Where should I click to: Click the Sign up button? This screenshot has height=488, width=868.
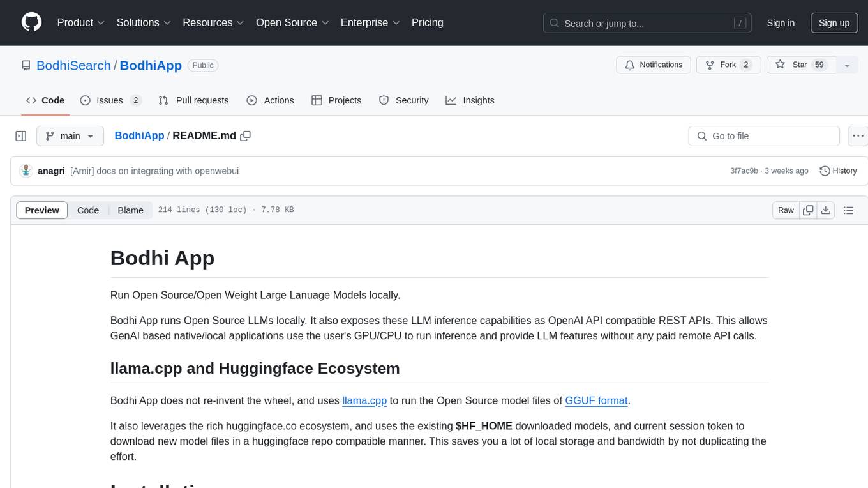(x=834, y=23)
